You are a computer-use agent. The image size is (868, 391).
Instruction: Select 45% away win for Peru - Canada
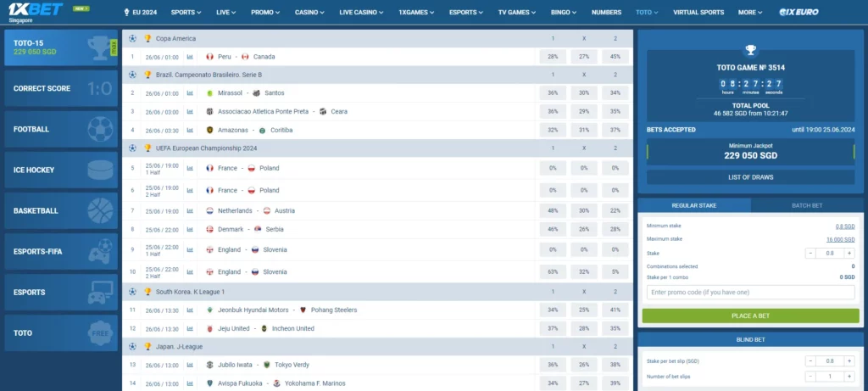pyautogui.click(x=615, y=57)
